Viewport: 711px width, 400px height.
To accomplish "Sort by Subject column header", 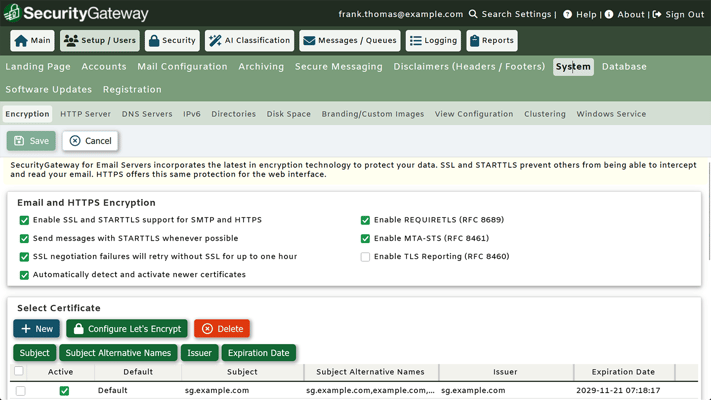I will coord(243,372).
